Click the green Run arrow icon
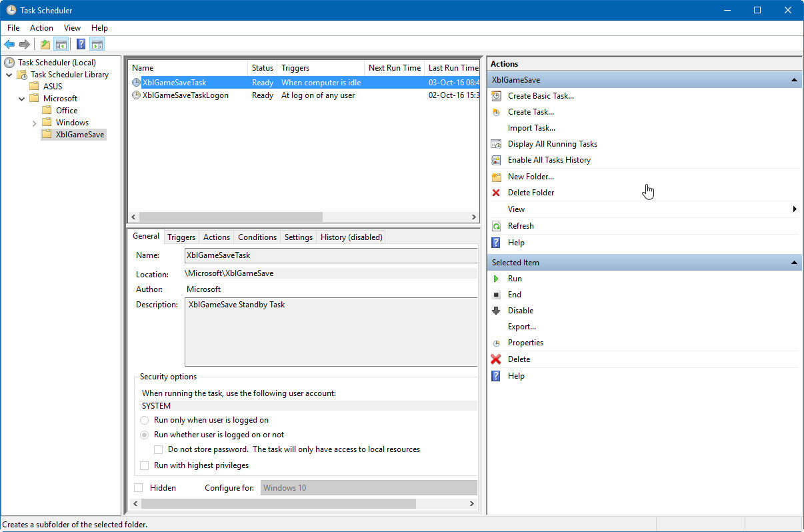The height and width of the screenshot is (532, 804). click(496, 279)
